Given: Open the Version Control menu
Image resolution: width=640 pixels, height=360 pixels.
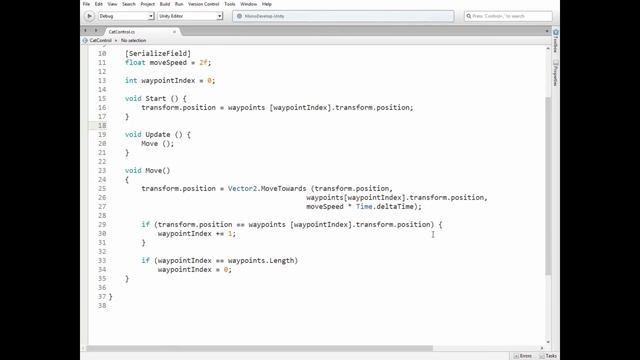Looking at the screenshot, I should 204,4.
